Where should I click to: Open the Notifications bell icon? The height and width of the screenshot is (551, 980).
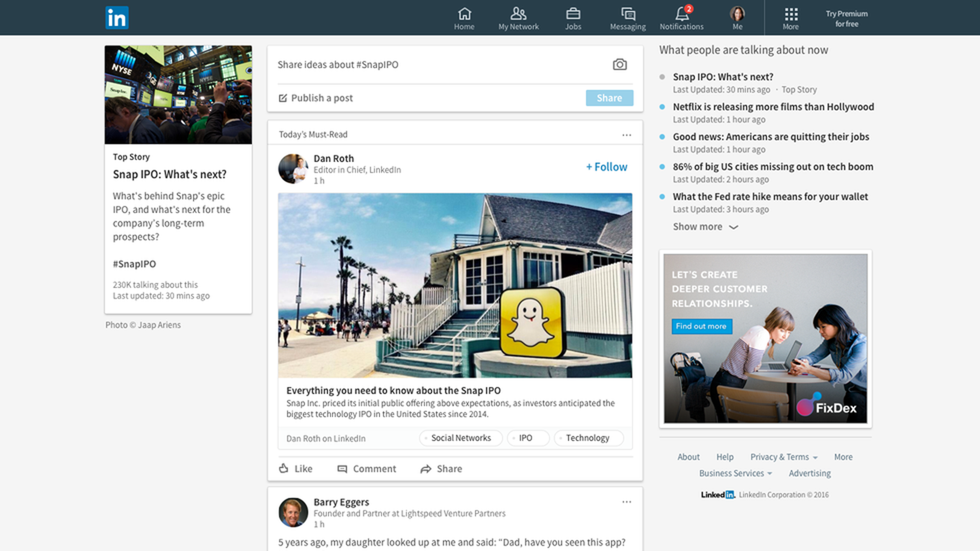681,14
